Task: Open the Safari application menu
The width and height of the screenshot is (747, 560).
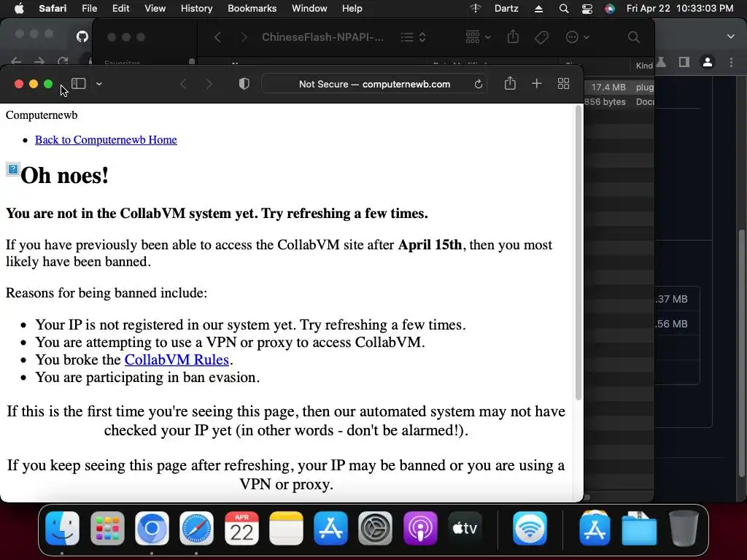Action: point(53,9)
